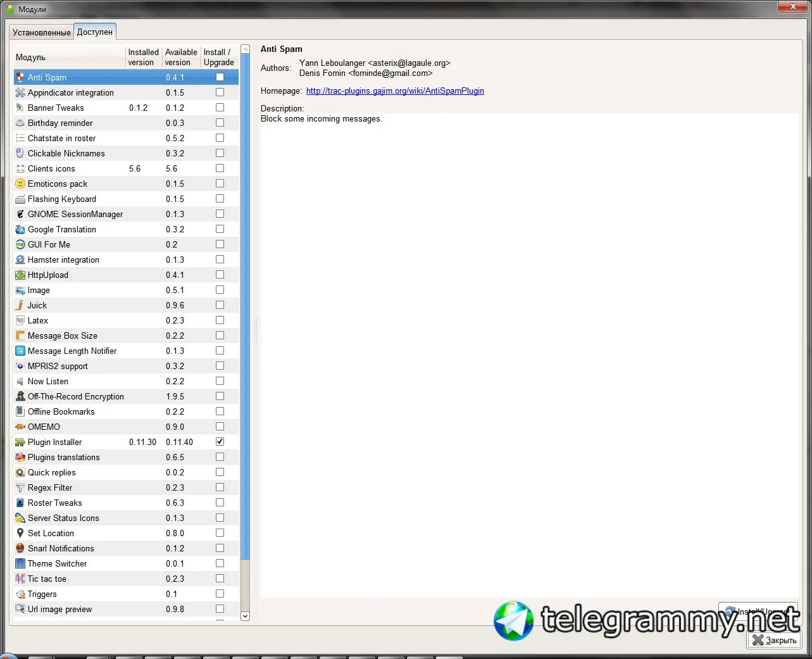
Task: Click the Latex plugin icon
Action: click(x=20, y=320)
